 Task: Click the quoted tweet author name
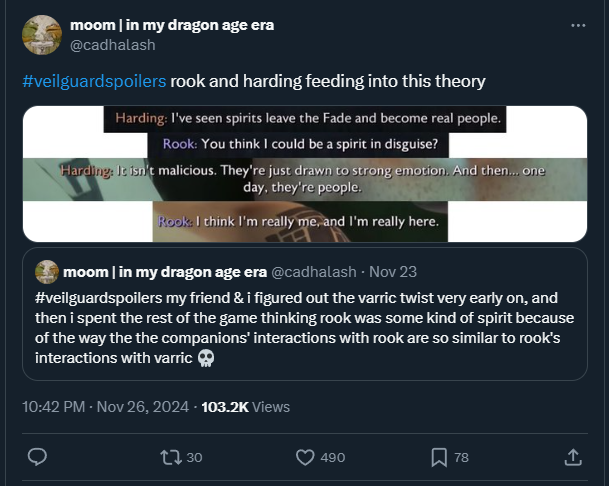165,272
